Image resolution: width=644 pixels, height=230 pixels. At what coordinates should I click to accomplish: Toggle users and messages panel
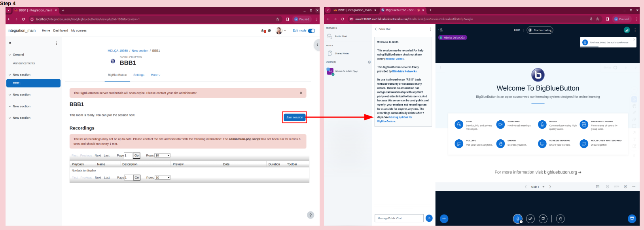pos(441,30)
